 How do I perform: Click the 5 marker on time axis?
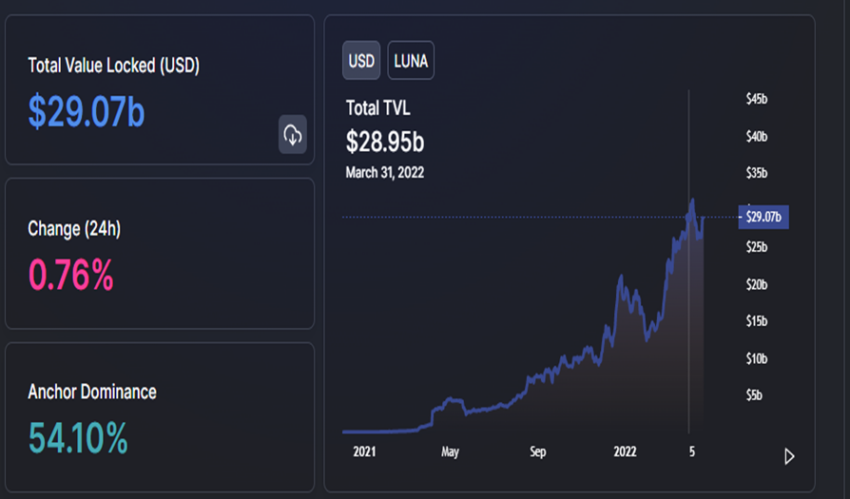[692, 452]
